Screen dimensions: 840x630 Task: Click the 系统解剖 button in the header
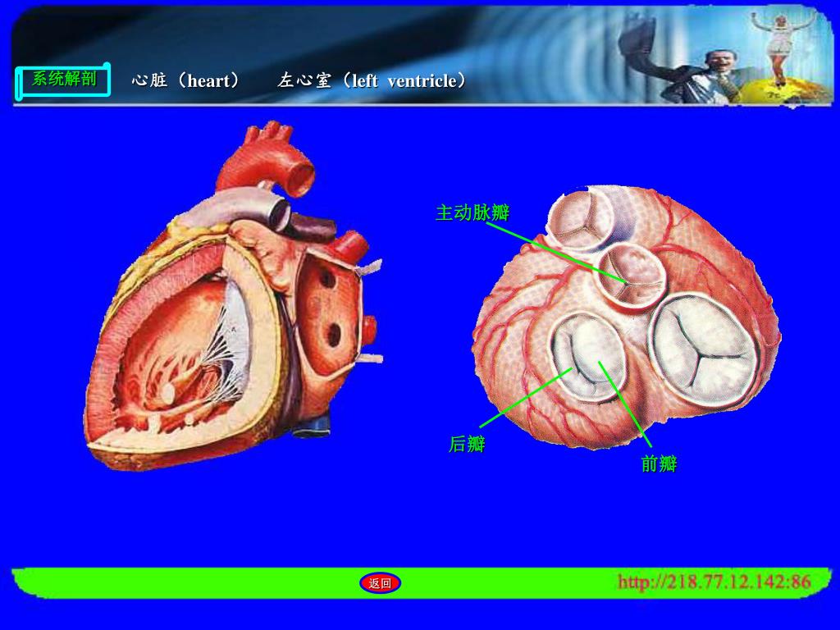[x=63, y=80]
